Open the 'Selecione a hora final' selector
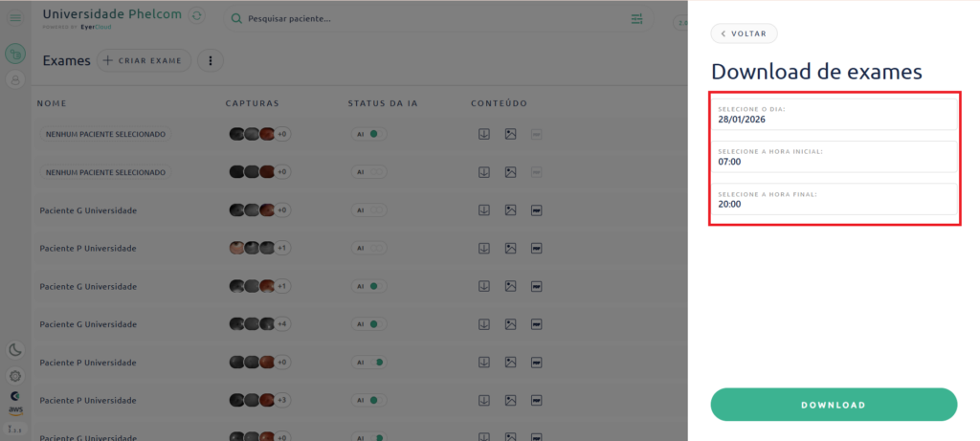 click(x=835, y=199)
